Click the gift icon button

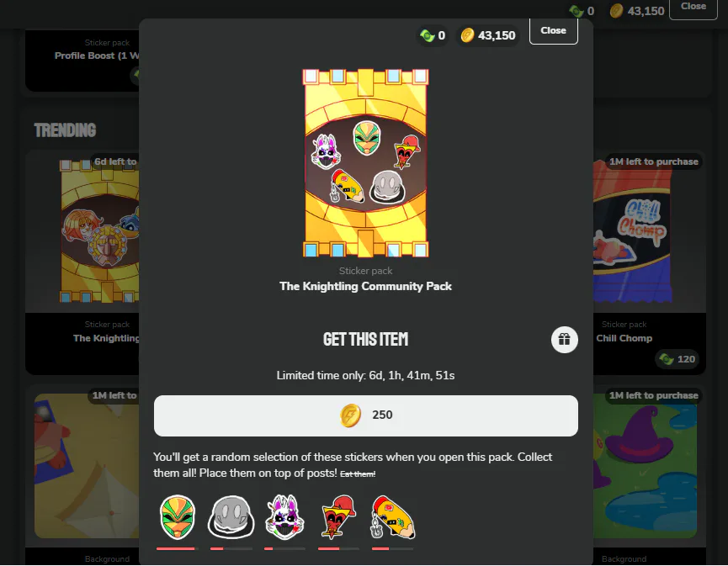click(x=564, y=340)
